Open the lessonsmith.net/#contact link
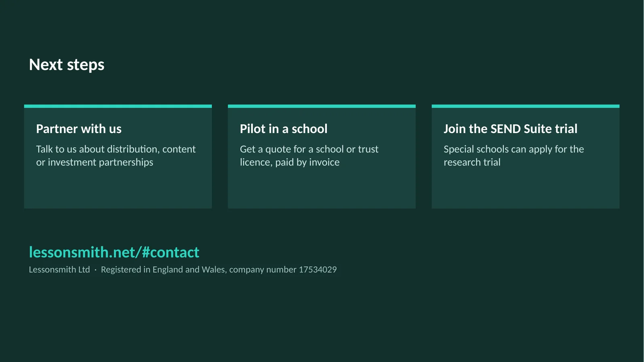The width and height of the screenshot is (644, 362). point(114,252)
